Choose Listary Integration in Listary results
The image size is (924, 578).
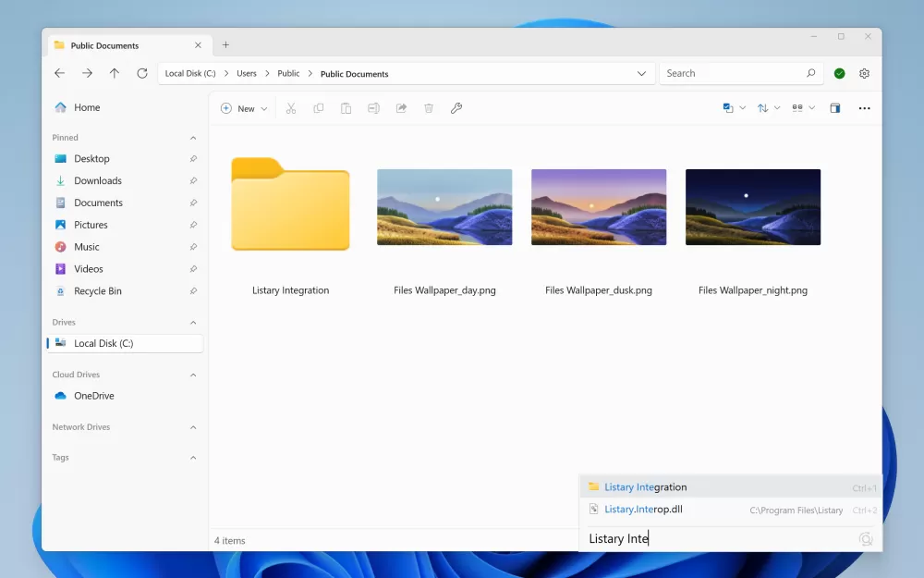coord(731,487)
